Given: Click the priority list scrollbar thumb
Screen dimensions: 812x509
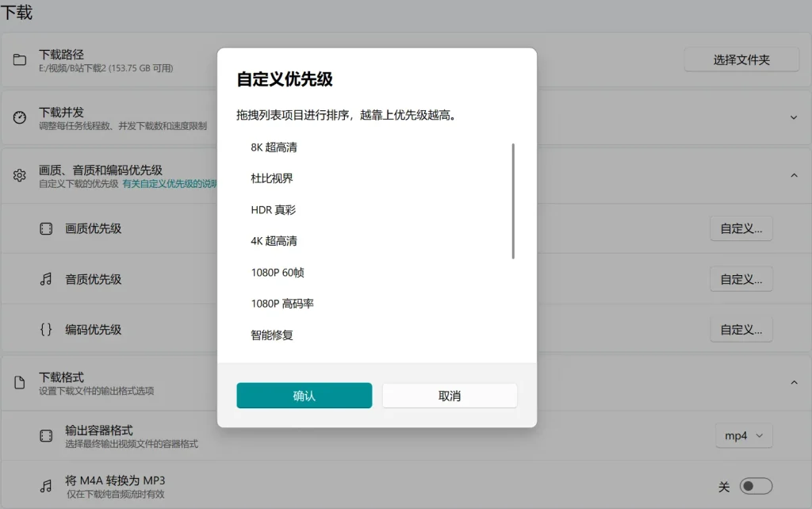Looking at the screenshot, I should [513, 201].
